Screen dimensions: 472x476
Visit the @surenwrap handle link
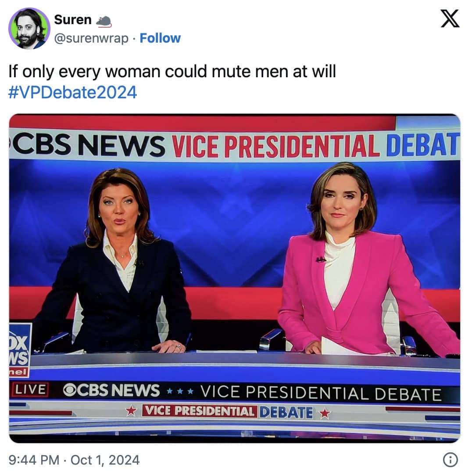coord(91,39)
